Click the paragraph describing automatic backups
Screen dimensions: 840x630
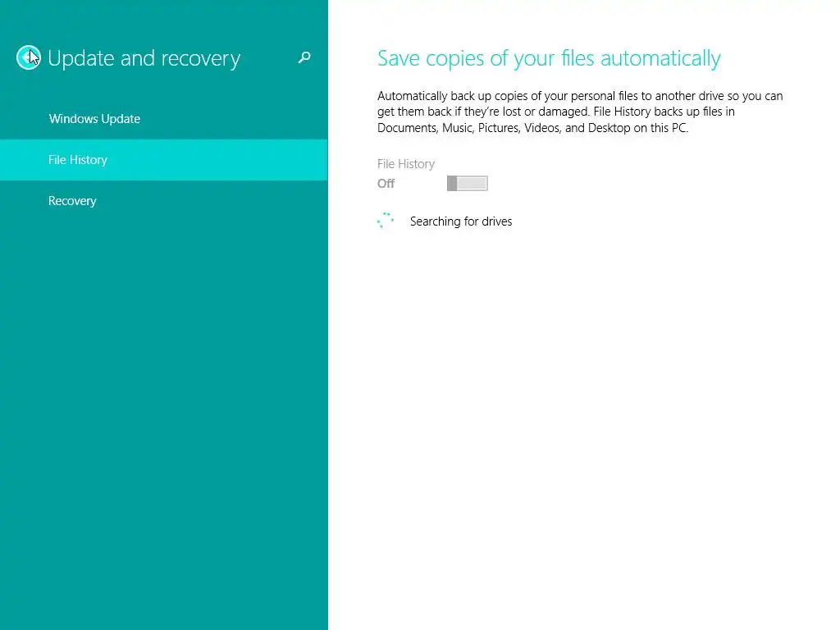[x=580, y=112]
